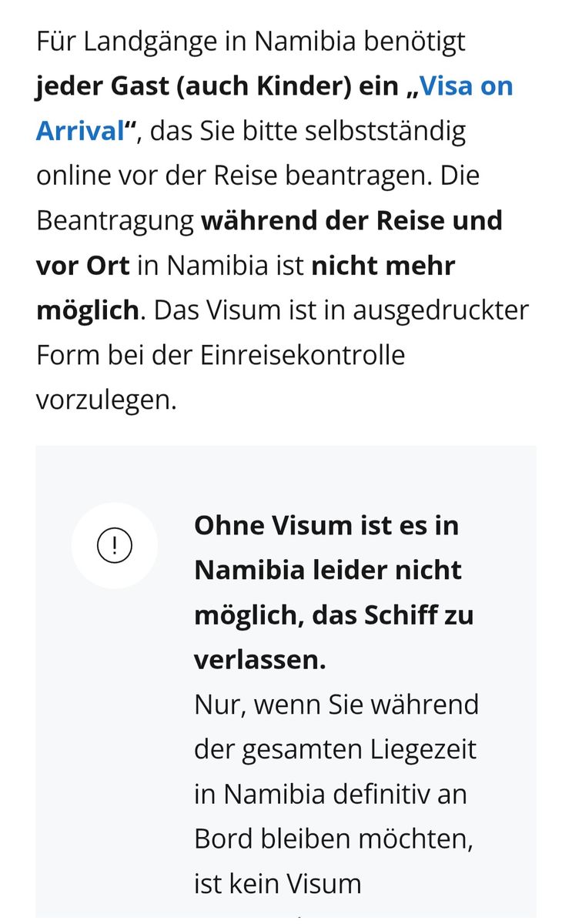The image size is (572, 924).
Task: Click bold heading "Ohne Visum ist es in"
Action: 326,525
